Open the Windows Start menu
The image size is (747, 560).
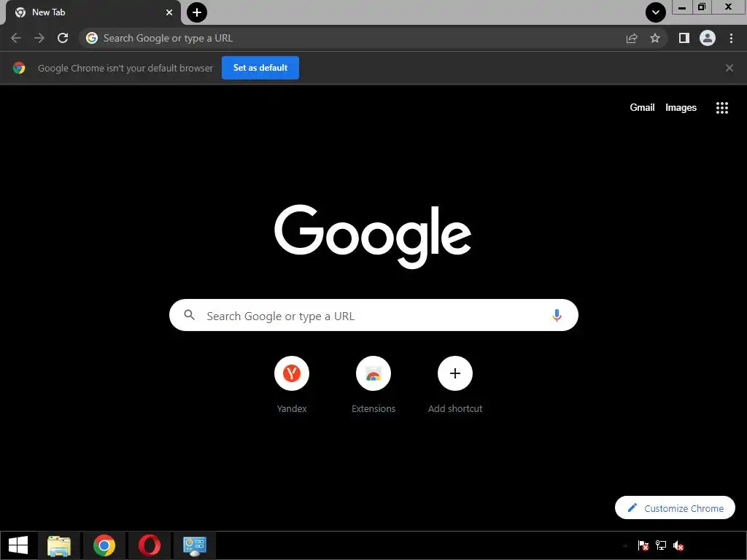(18, 545)
